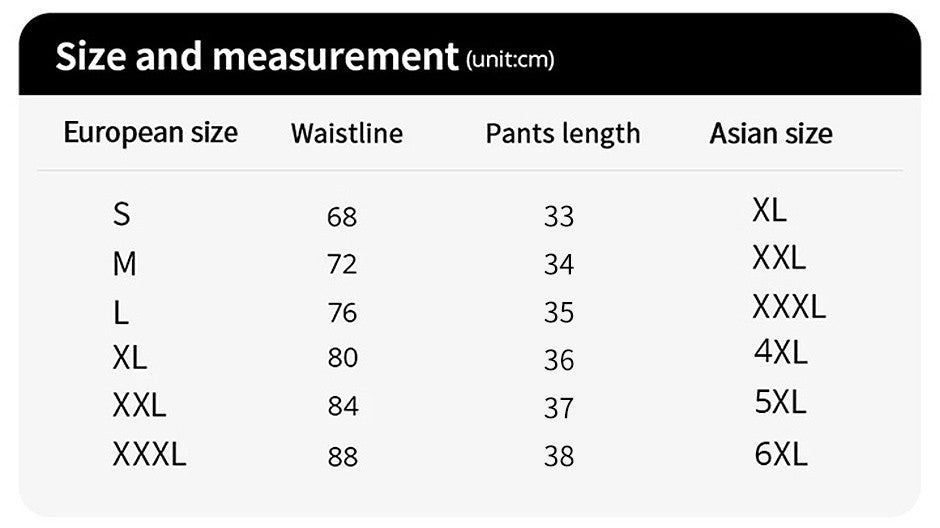Select European size M cell
The width and height of the screenshot is (940, 528).
coord(125,264)
